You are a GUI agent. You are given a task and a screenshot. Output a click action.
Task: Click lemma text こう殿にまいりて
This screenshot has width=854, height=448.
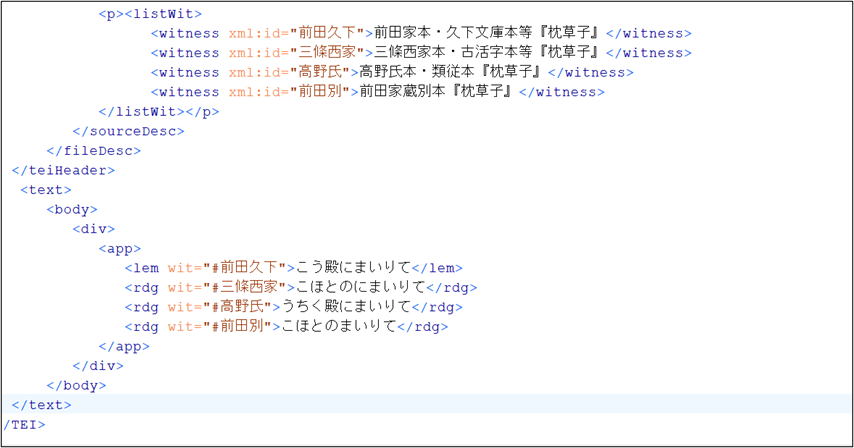pos(351,268)
